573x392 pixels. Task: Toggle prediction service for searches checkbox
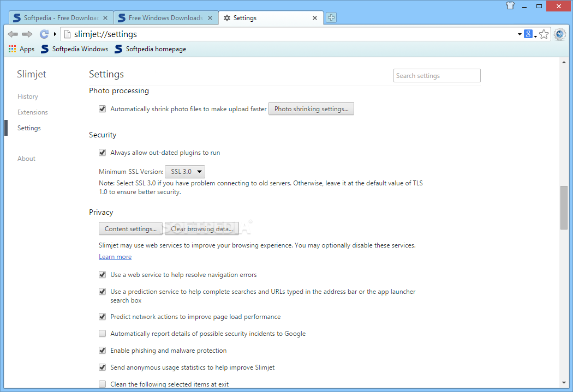coord(103,291)
